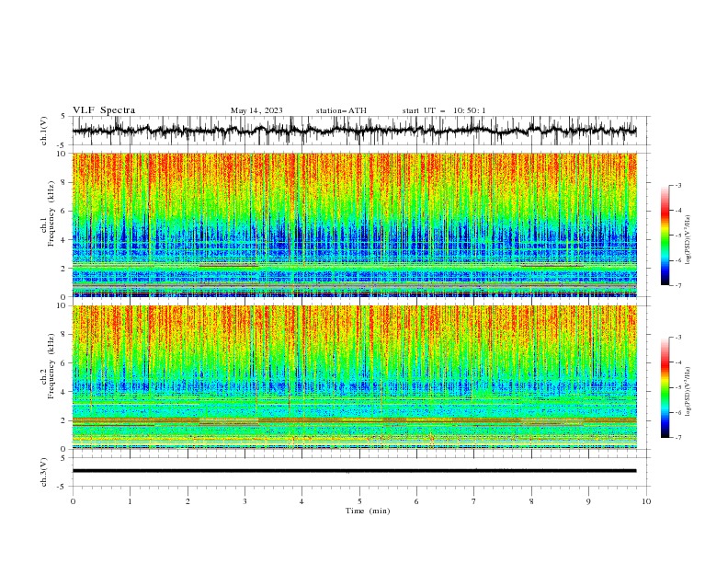Image resolution: width=728 pixels, height=563 pixels.
Task: Click time axis tick label "10"
Action: (646, 501)
